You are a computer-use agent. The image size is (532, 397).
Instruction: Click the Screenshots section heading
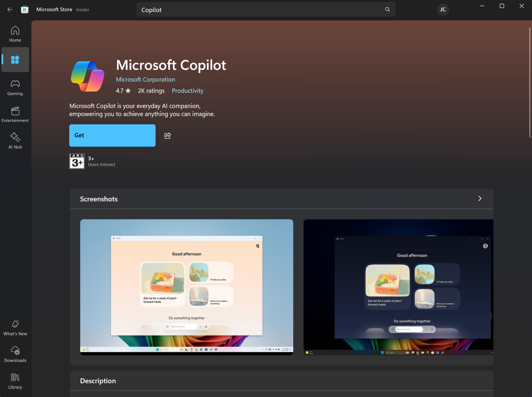pos(99,199)
